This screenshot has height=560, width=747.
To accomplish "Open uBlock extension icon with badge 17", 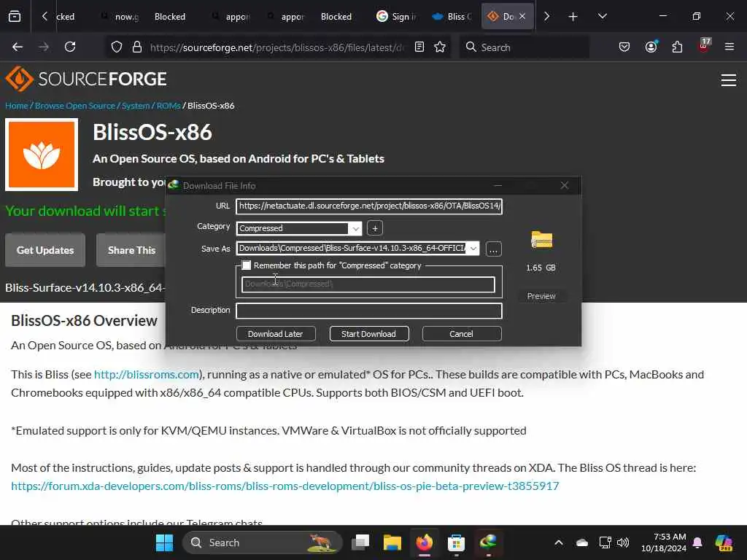I will pos(704,46).
